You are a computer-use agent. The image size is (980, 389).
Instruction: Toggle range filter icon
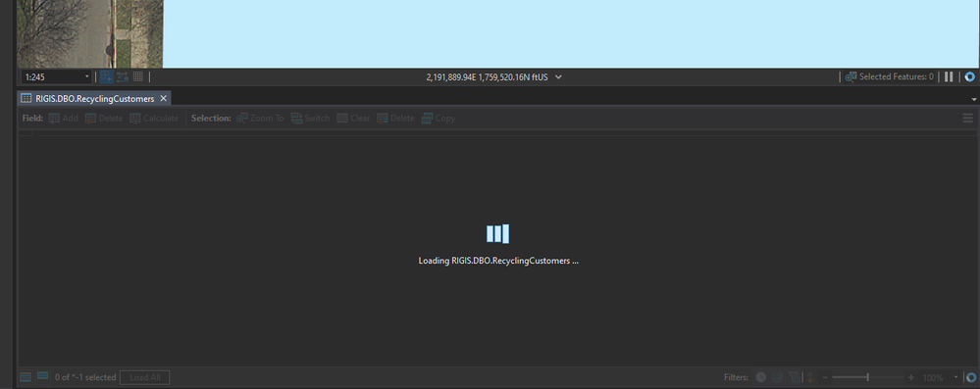click(x=777, y=377)
